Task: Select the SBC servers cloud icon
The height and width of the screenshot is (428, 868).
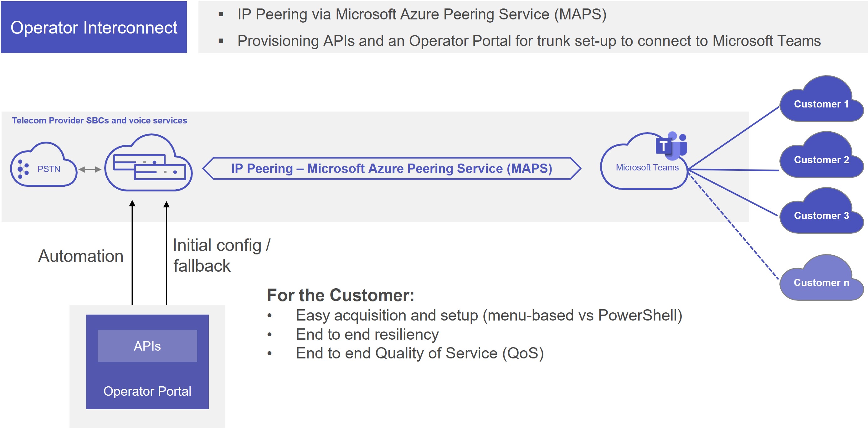Action: [148, 163]
